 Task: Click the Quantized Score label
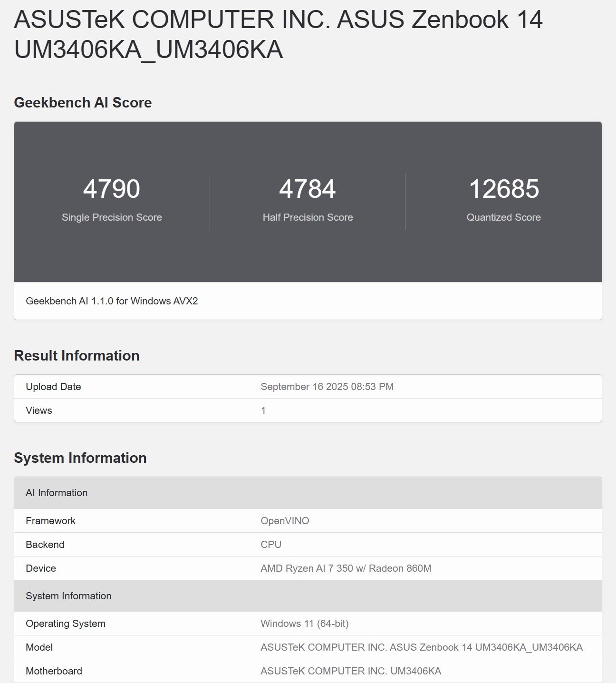[504, 217]
